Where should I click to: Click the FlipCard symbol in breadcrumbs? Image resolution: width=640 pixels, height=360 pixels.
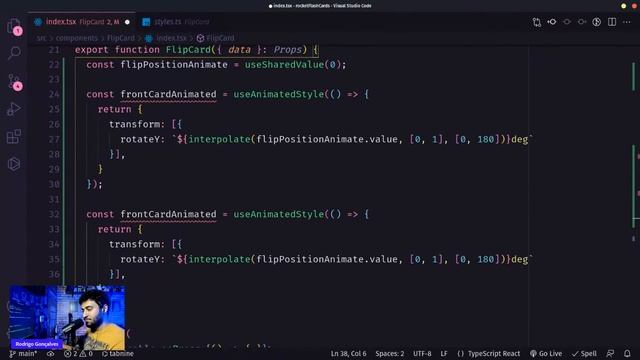[216, 38]
